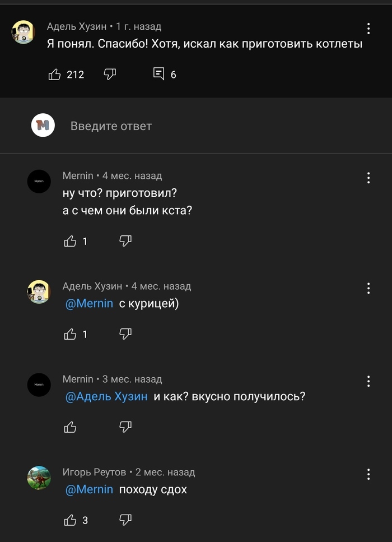Screen dimensions: 392x542
Task: Dislike the top comment about котлеты
Action: (110, 74)
